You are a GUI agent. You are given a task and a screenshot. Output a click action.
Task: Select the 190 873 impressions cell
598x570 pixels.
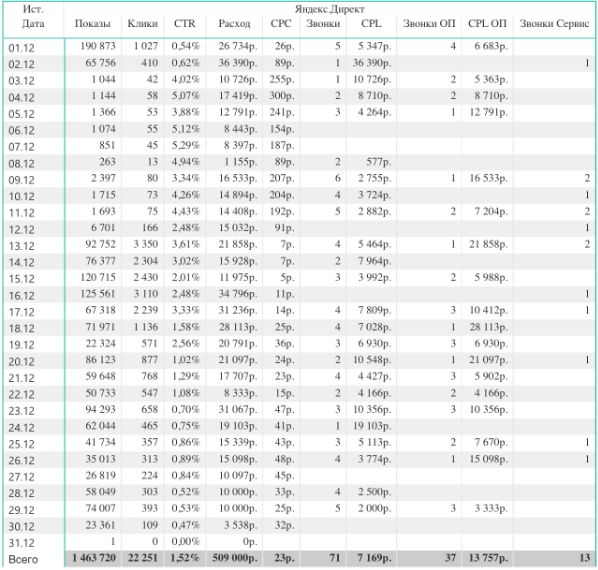pyautogui.click(x=98, y=46)
